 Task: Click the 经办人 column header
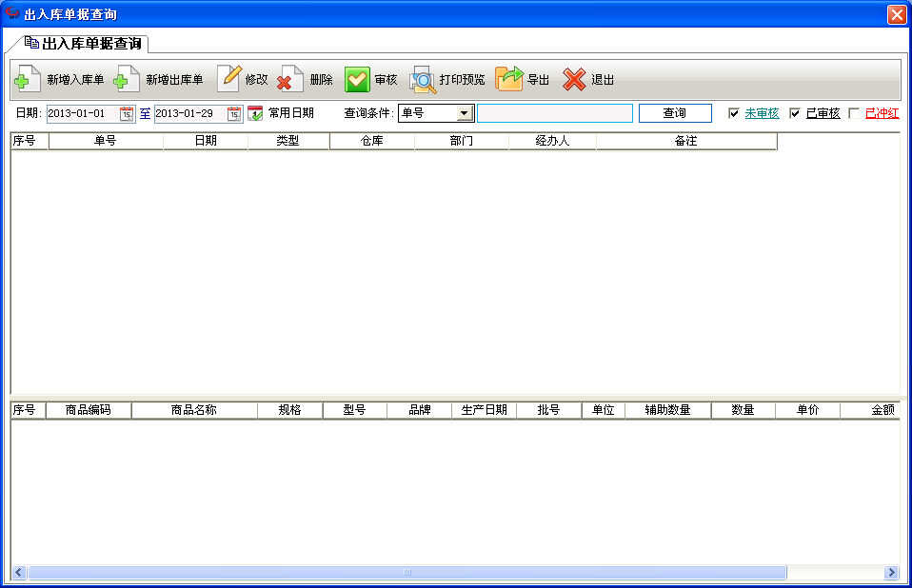coord(552,141)
